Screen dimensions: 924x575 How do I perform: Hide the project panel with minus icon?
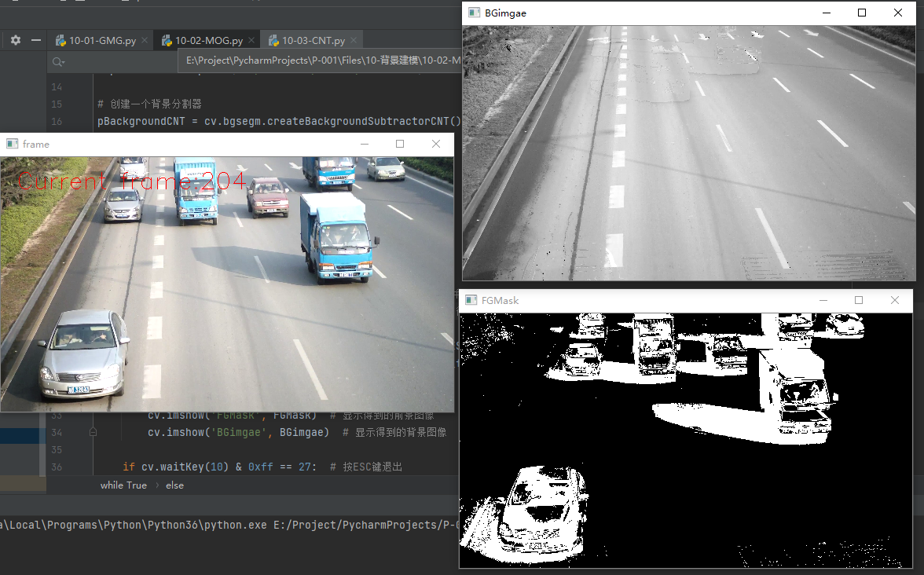(36, 40)
